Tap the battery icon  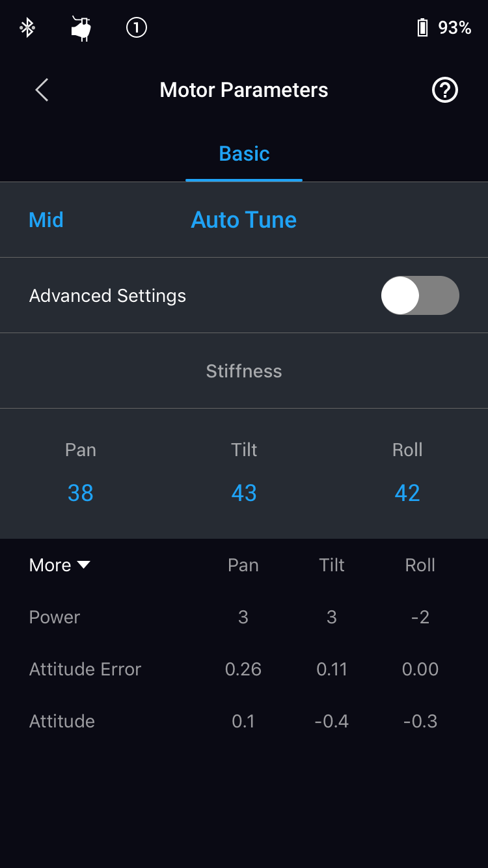[x=422, y=27]
